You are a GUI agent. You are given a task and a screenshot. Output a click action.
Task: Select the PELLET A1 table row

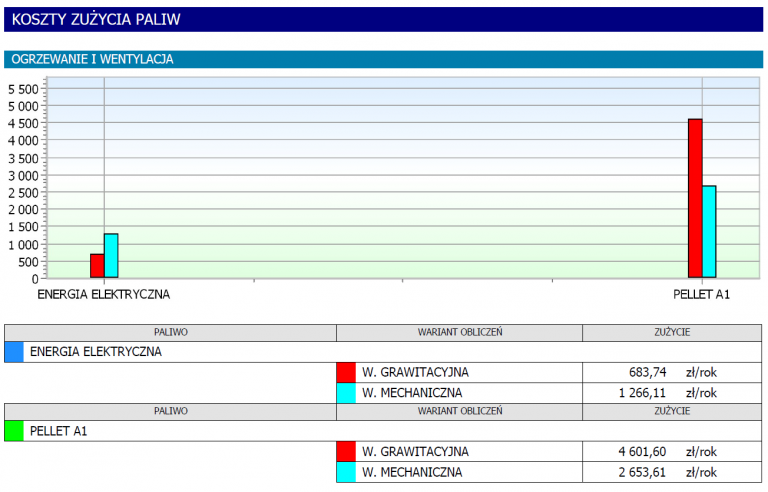click(383, 431)
